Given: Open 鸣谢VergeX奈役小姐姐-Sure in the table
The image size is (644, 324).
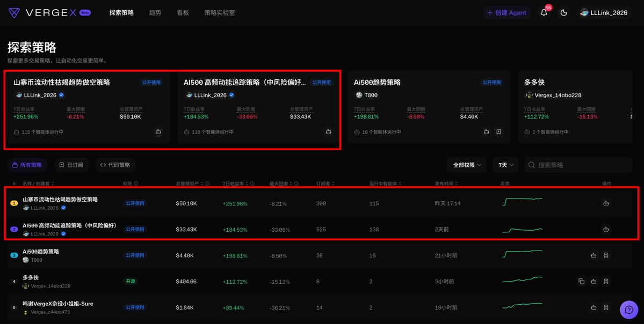Looking at the screenshot, I should [x=58, y=304].
